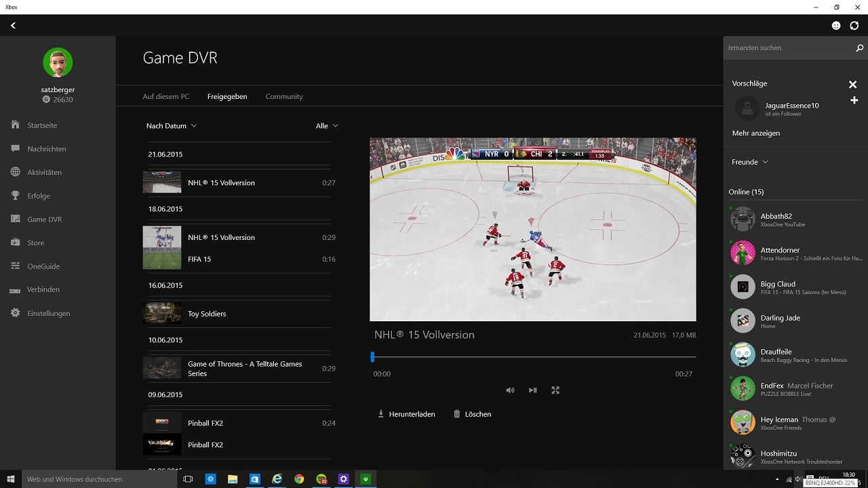This screenshot has width=868, height=488.
Task: Open friend Hoshimitzu
Action: coord(795,455)
